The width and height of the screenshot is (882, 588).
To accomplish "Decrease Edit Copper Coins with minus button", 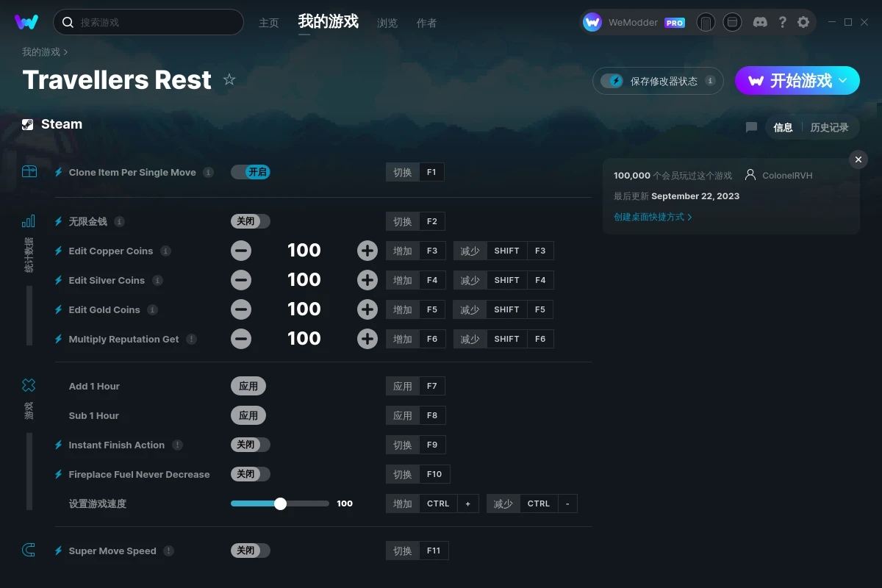I will [241, 251].
